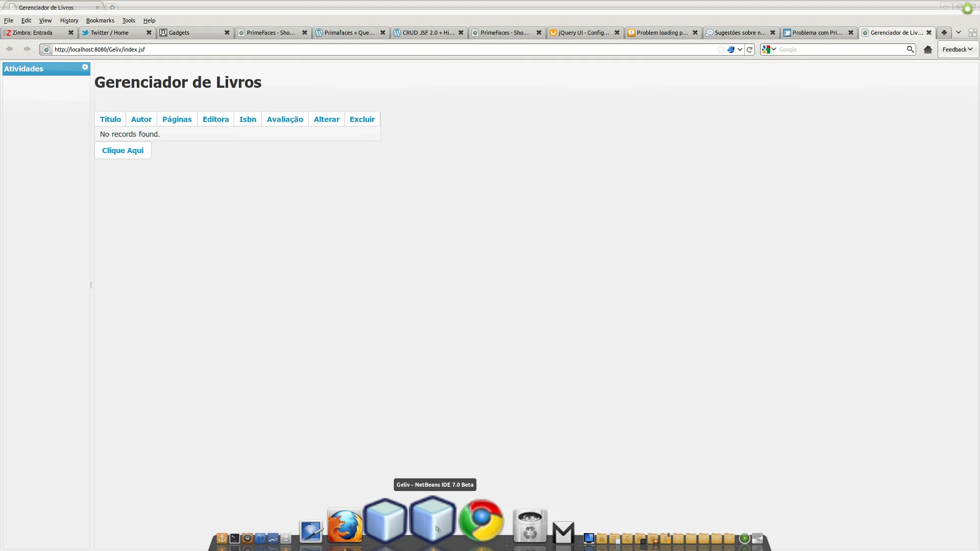Click the Avaliação column header
Screen dimensions: 980x551
(285, 119)
